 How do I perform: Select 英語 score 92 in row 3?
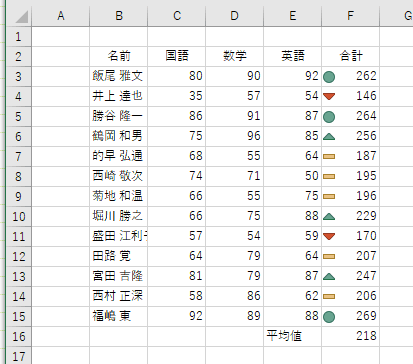293,76
